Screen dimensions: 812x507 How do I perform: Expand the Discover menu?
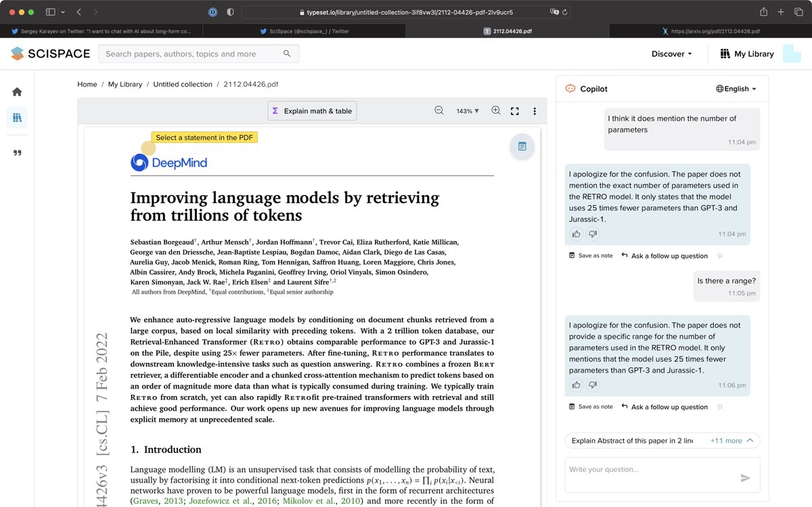coord(671,54)
